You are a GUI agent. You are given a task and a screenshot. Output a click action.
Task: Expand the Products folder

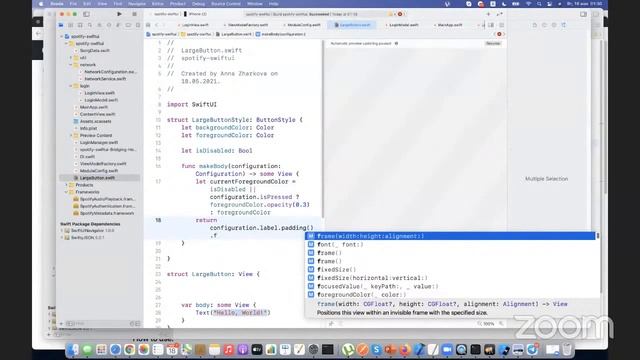(67, 185)
